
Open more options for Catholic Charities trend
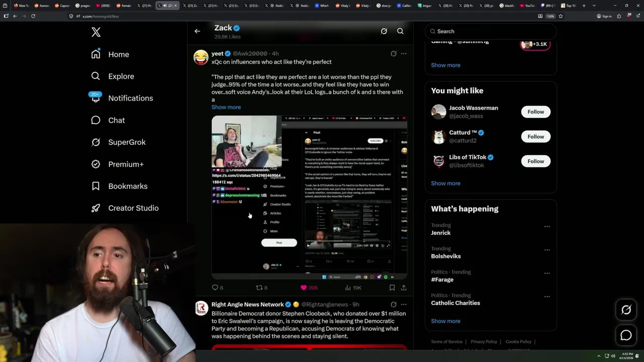pyautogui.click(x=547, y=297)
